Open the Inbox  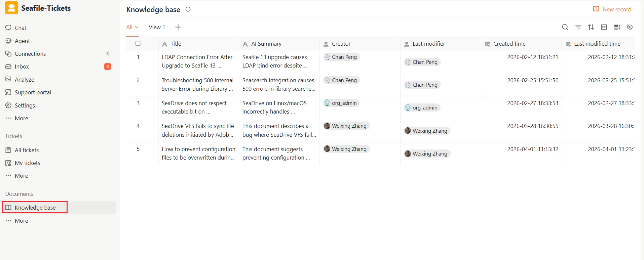[17, 67]
